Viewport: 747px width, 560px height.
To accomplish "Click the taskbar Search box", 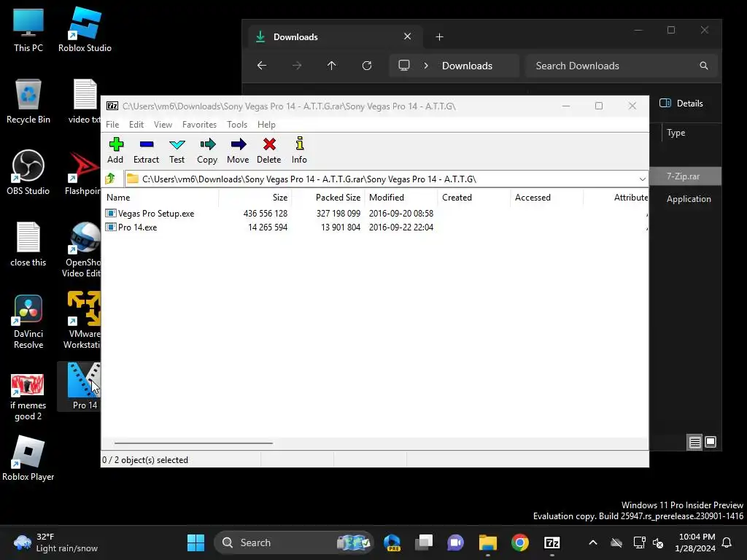I will [x=294, y=542].
